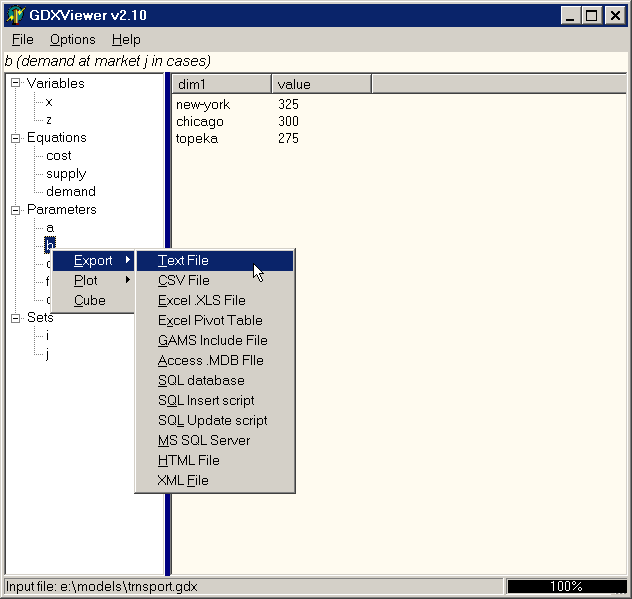Screen dimensions: 632x599
Task: Collapse the Sets tree node
Action: [x=16, y=318]
